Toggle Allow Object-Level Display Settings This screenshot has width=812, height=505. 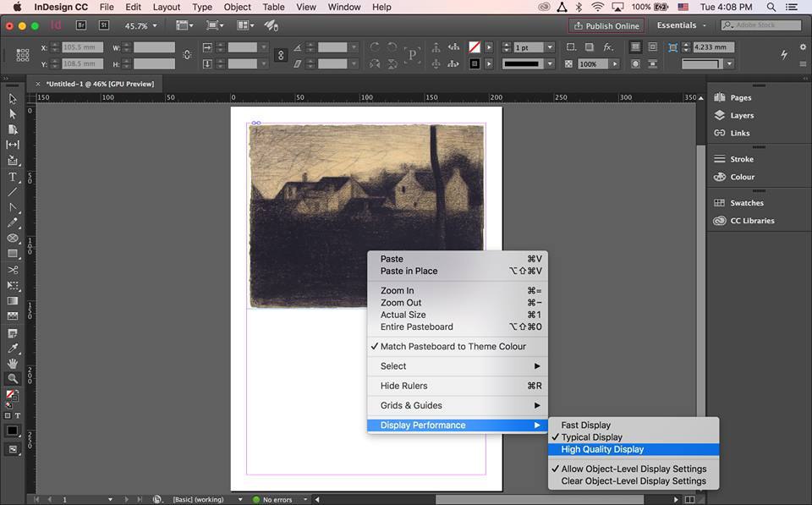pyautogui.click(x=634, y=469)
